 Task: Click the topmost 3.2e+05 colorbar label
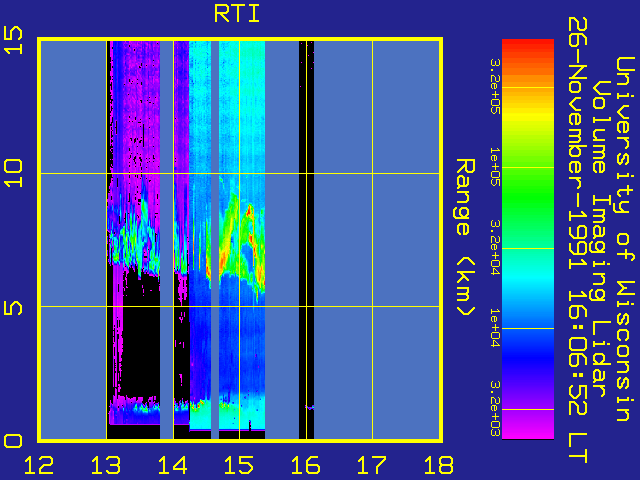click(495, 87)
